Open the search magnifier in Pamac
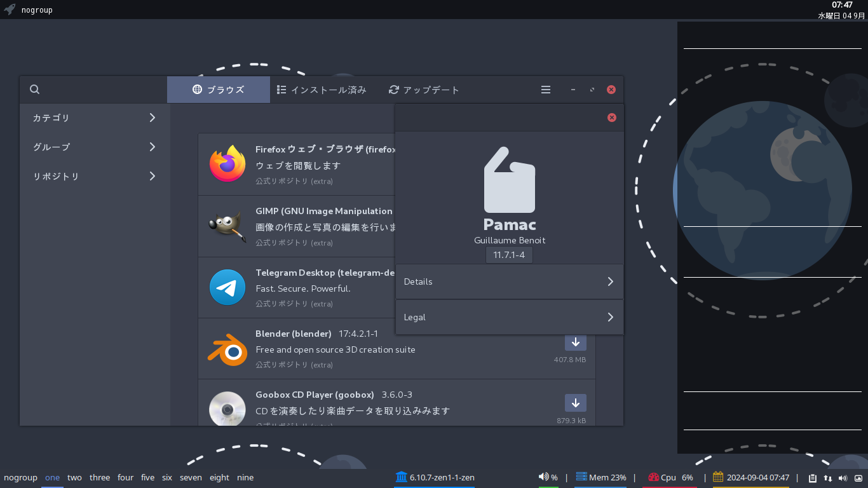Image resolution: width=868 pixels, height=488 pixels. tap(35, 90)
